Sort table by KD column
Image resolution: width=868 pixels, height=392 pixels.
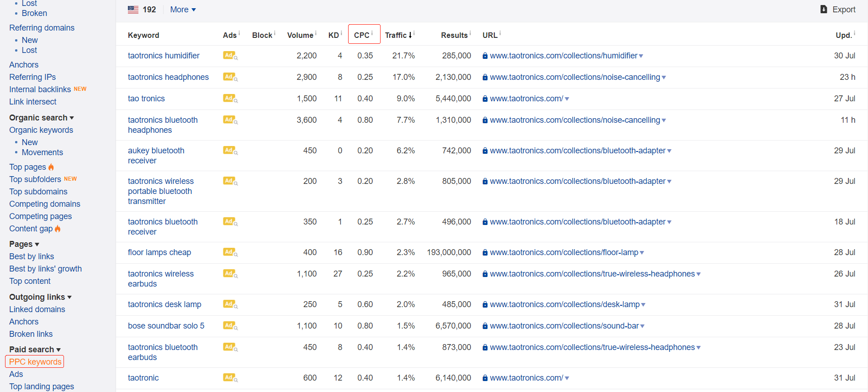coord(333,35)
